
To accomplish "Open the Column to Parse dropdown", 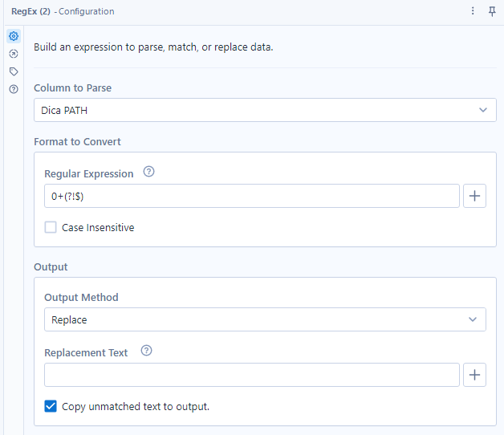I will 265,110.
